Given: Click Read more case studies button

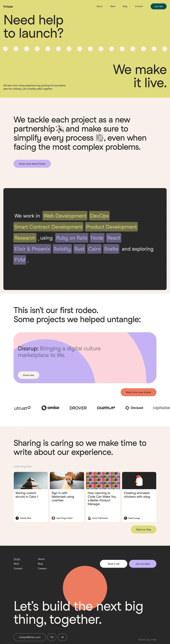Looking at the screenshot, I should tap(138, 392).
